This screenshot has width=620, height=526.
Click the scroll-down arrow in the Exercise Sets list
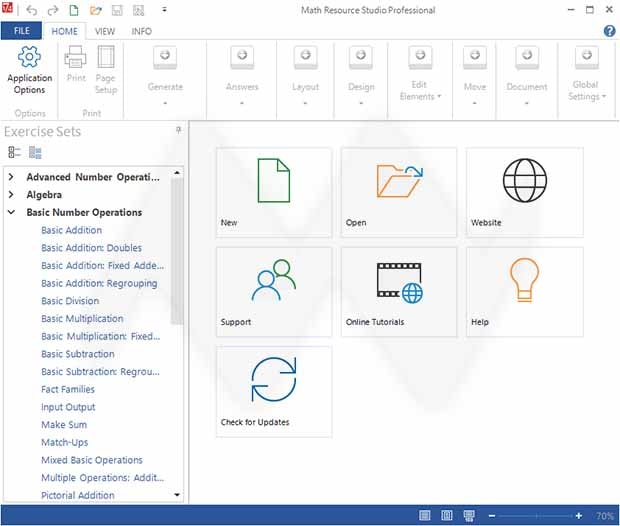pyautogui.click(x=177, y=495)
